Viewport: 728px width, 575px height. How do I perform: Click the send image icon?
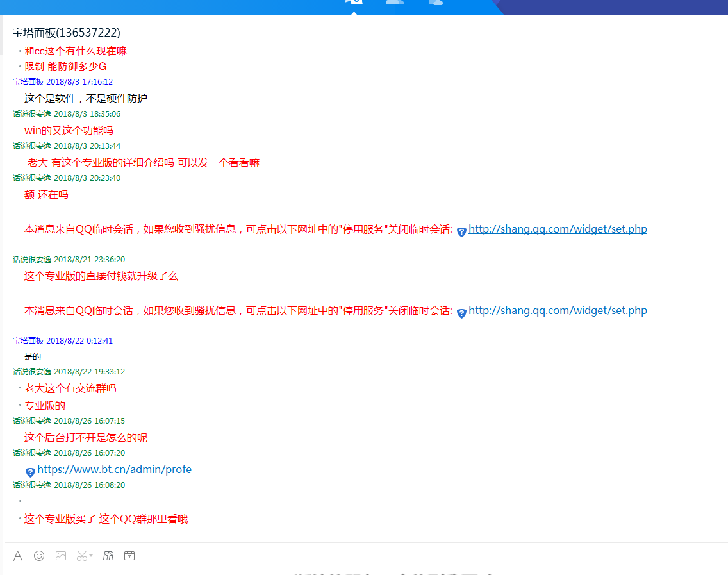point(61,556)
